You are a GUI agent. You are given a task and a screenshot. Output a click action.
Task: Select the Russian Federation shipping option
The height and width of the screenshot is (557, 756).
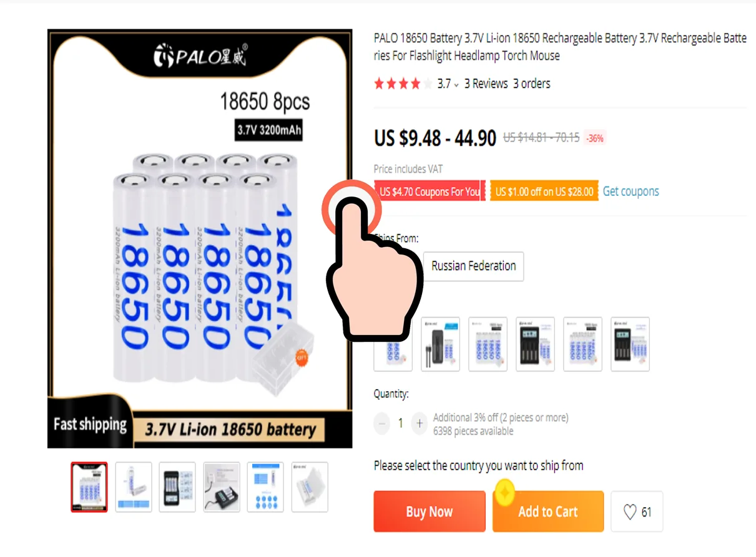474,266
